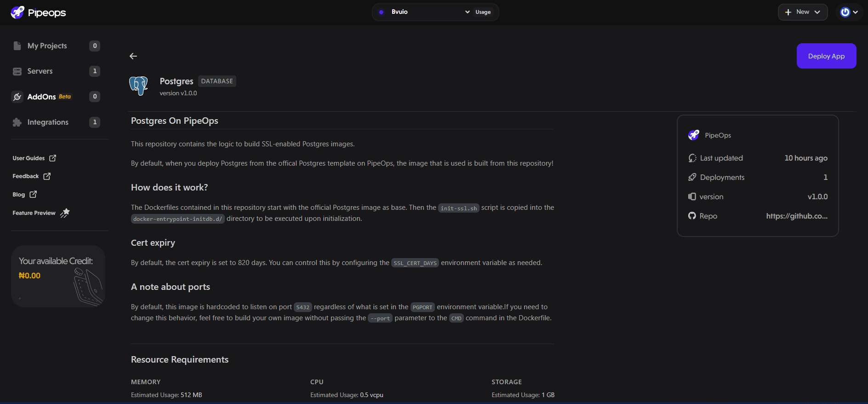868x404 pixels.
Task: Click the 'CMD' code snippet
Action: [457, 318]
